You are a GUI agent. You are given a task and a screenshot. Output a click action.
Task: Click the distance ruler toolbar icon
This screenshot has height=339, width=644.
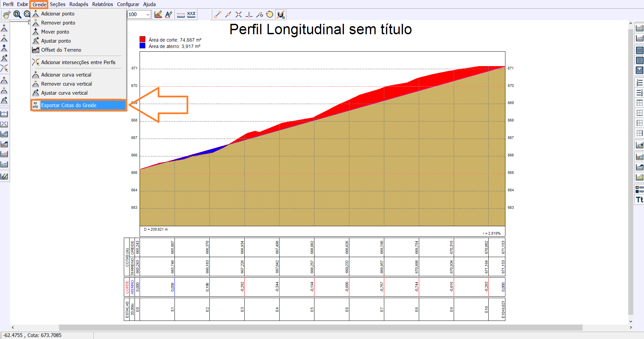point(181,14)
